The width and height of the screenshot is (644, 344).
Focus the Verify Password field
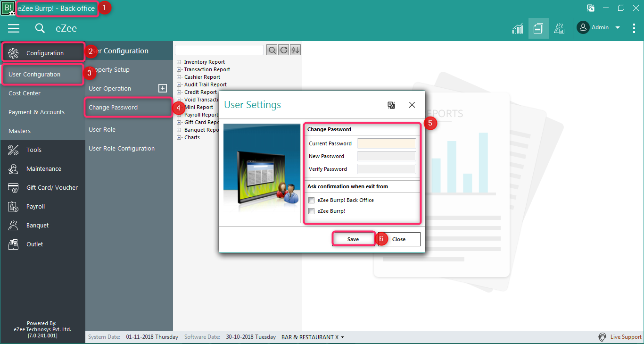coord(387,169)
